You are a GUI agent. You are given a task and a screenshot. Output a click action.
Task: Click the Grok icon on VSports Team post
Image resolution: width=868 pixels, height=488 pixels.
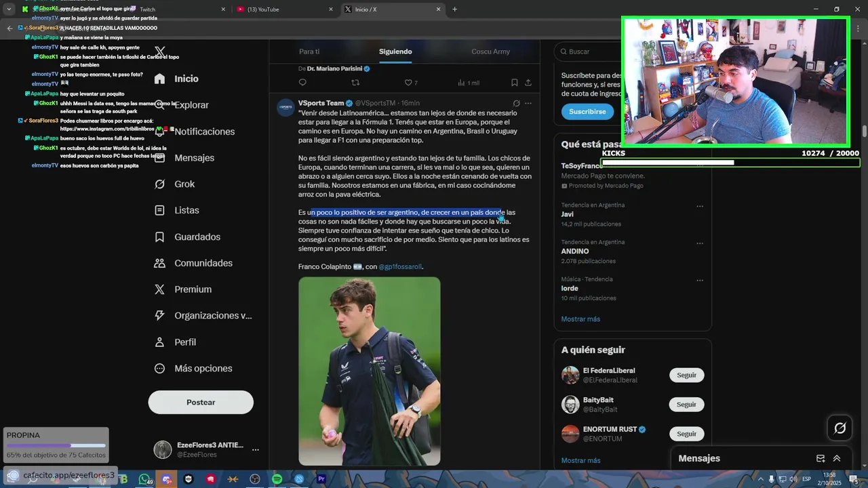[x=516, y=103]
